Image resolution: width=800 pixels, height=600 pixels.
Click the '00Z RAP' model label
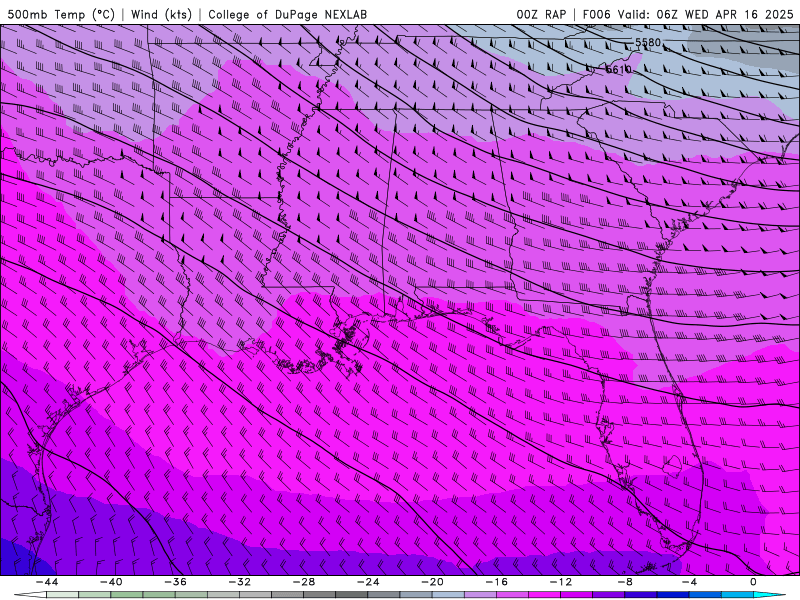541,14
